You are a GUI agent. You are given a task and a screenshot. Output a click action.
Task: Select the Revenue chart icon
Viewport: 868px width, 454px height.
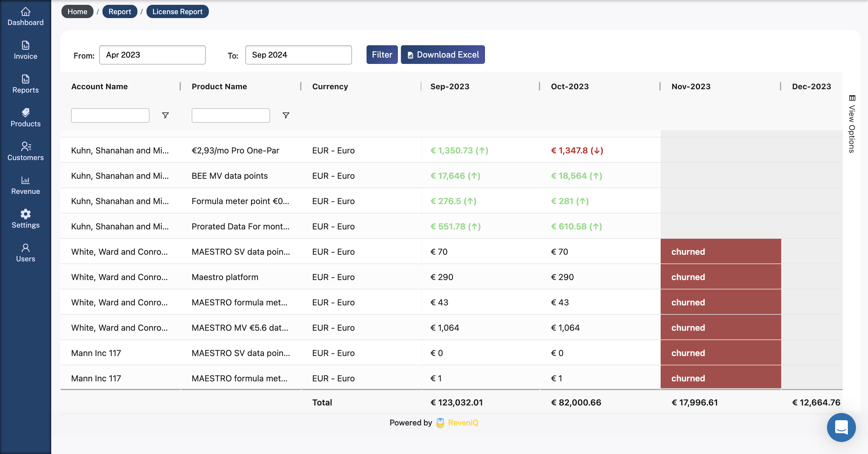tap(25, 185)
